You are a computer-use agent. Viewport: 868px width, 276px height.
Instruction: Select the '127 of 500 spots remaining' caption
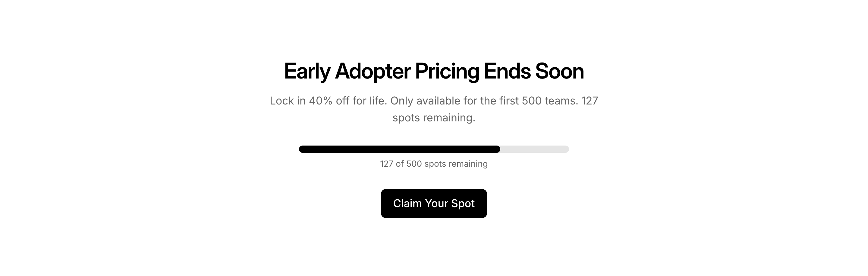(434, 164)
